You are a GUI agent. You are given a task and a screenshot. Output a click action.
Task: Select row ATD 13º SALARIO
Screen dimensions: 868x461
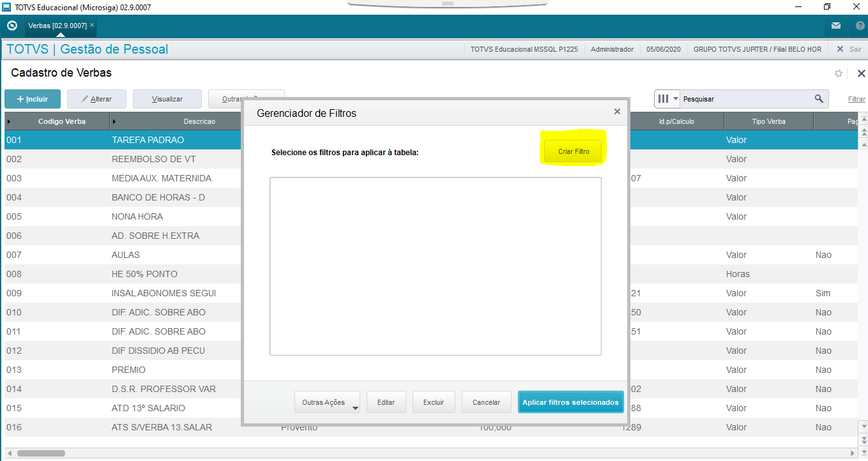[x=123, y=408]
